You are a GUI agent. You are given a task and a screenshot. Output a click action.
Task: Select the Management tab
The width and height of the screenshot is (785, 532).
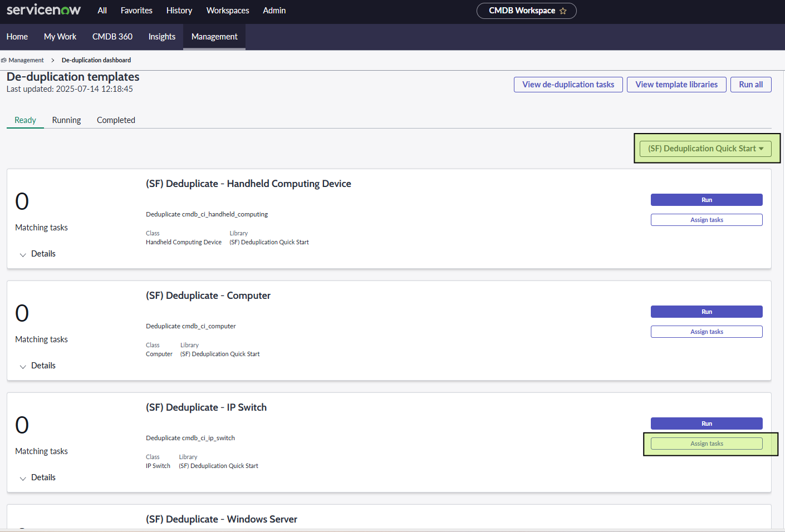click(x=214, y=37)
